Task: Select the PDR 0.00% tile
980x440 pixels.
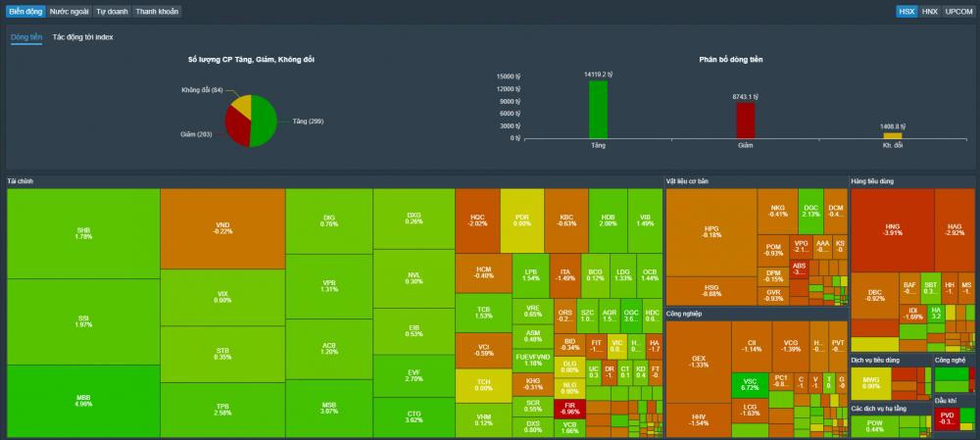Action: (522, 220)
